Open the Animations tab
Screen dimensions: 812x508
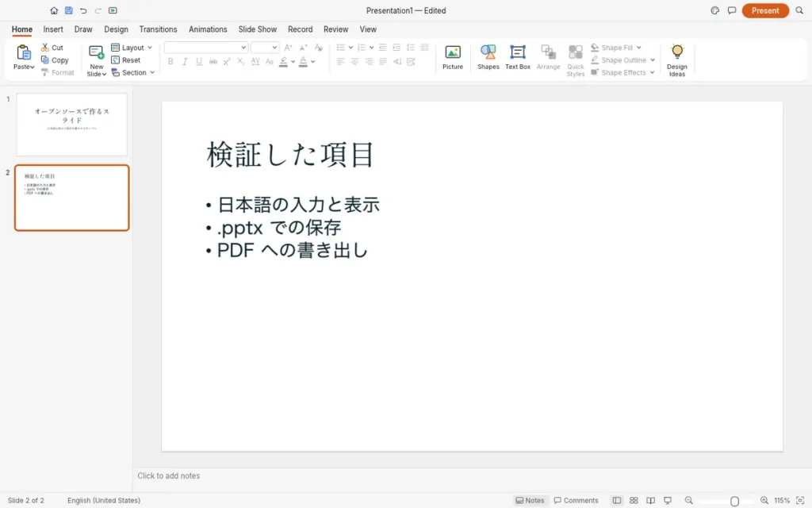(x=208, y=29)
